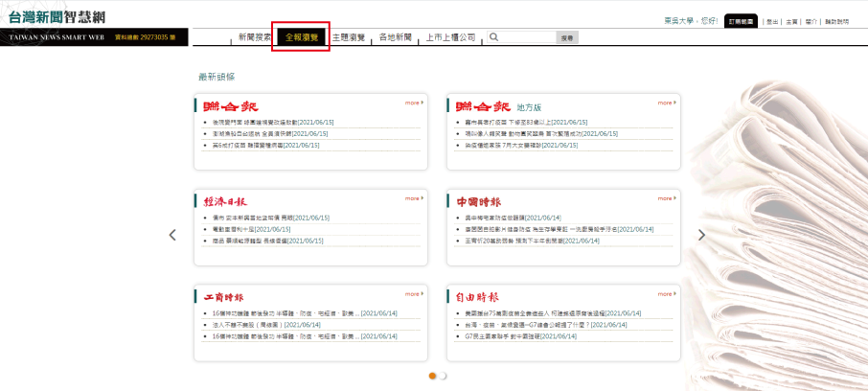The image size is (868, 391).
Task: Expand more headlines in the 經濟日報 card
Action: pyautogui.click(x=414, y=198)
